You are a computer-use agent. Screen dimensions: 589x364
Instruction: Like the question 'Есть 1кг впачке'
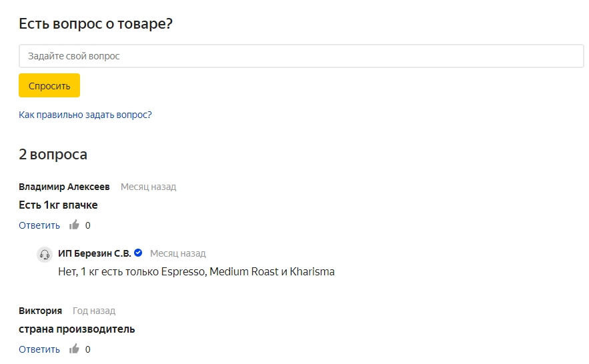(74, 225)
